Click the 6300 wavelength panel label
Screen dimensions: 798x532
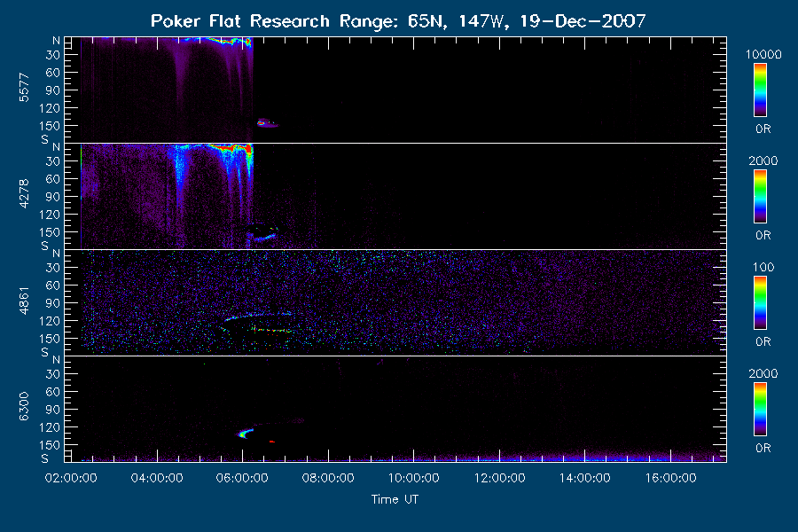[24, 407]
